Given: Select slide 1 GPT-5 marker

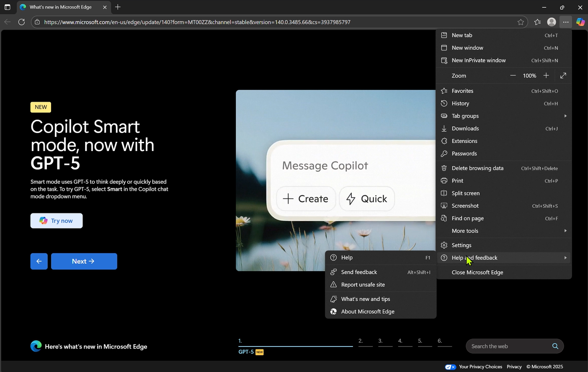Looking at the screenshot, I should pyautogui.click(x=295, y=346).
